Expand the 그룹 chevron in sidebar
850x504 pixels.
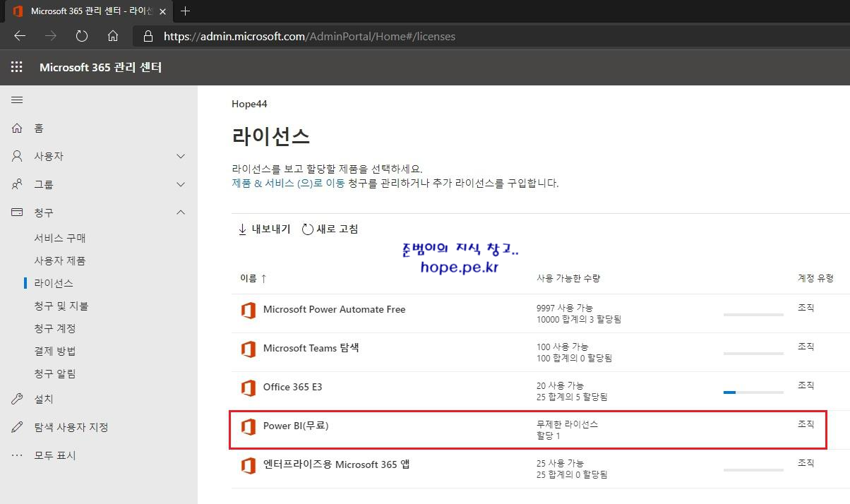click(181, 184)
